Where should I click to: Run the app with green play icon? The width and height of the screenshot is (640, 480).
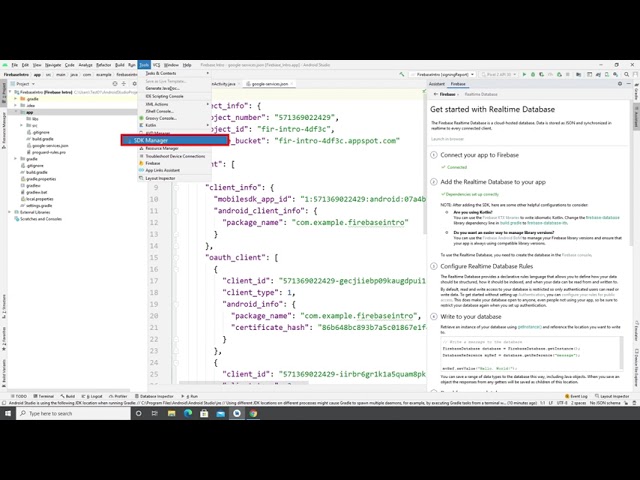click(524, 75)
